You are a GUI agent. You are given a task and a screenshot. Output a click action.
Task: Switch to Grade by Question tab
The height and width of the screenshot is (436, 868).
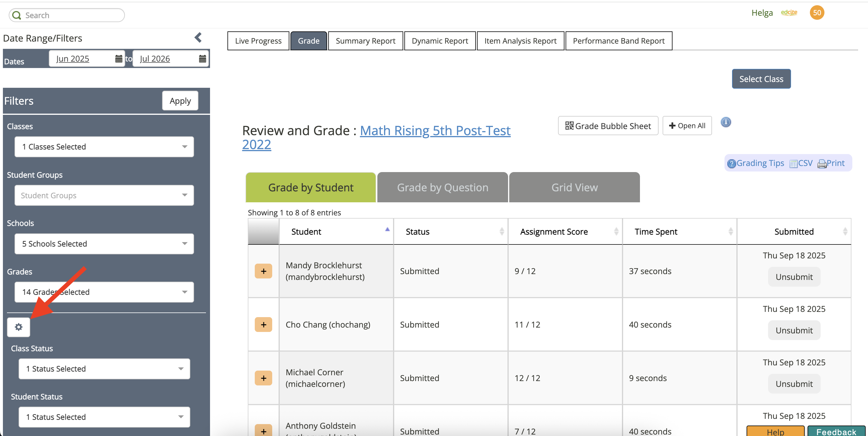pyautogui.click(x=442, y=187)
